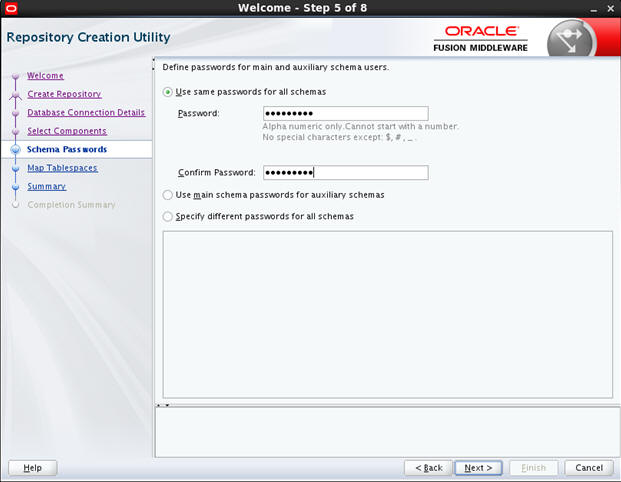The width and height of the screenshot is (621, 482).
Task: Select Schema Passwords step in sidebar
Action: click(x=67, y=149)
